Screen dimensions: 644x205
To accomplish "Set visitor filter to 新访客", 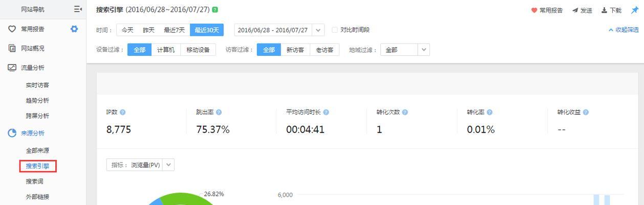I will [x=295, y=50].
